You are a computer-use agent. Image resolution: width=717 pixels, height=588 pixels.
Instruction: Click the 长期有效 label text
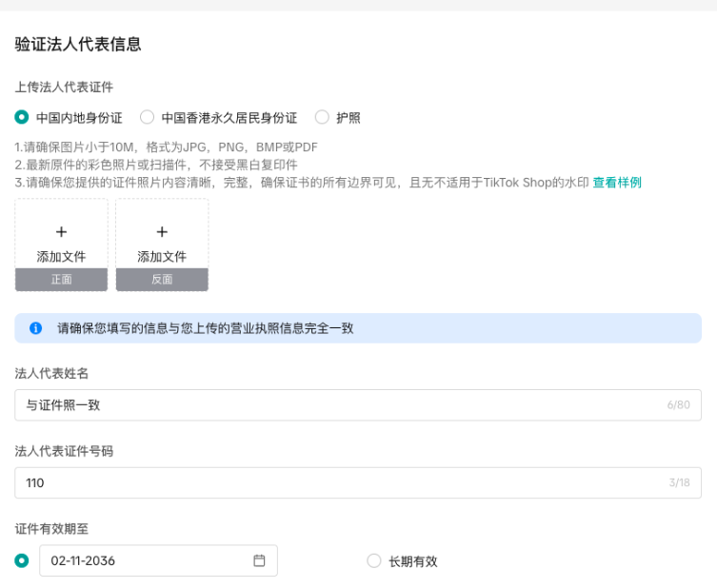tap(413, 561)
